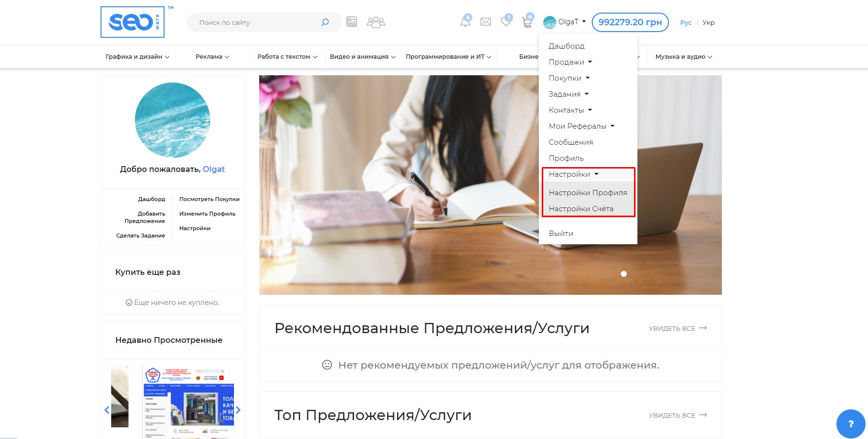Open the messages envelope icon
The height and width of the screenshot is (439, 868).
tap(485, 22)
